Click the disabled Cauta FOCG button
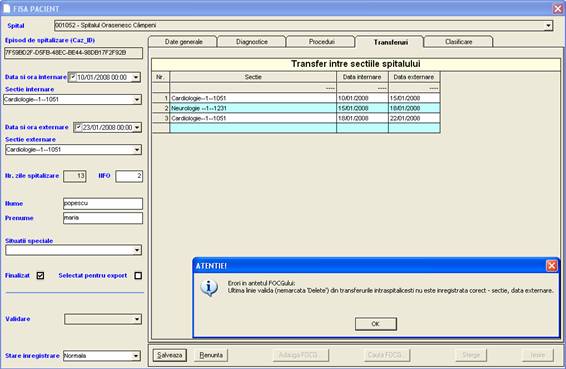The width and height of the screenshot is (566, 369). 387,355
